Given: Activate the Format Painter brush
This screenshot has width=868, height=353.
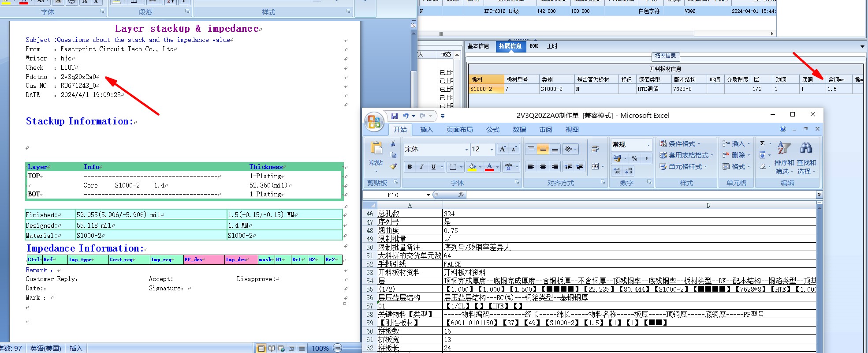Looking at the screenshot, I should pyautogui.click(x=393, y=166).
